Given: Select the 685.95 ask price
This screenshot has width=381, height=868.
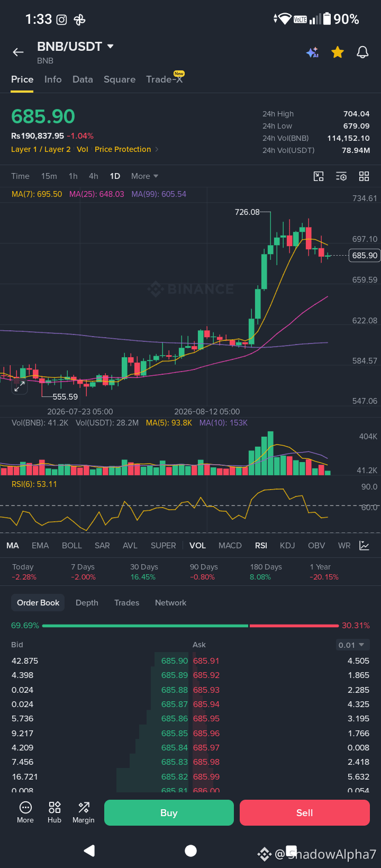Looking at the screenshot, I should [x=206, y=719].
